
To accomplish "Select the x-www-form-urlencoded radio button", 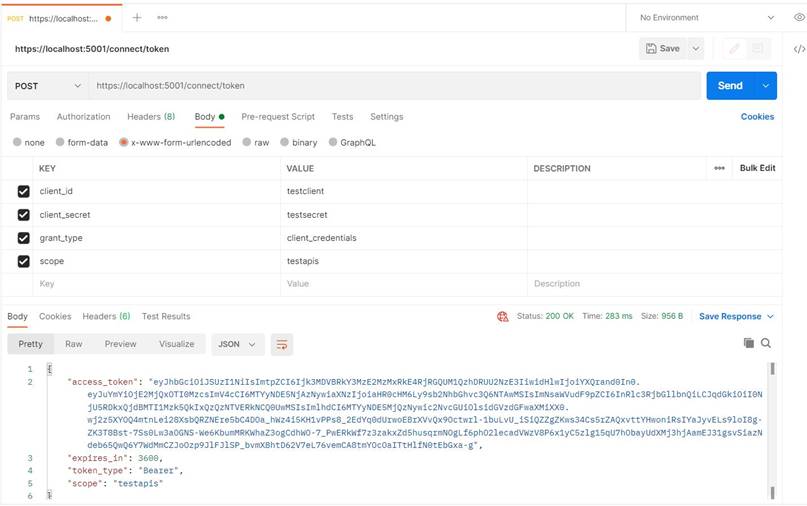I will pos(124,142).
